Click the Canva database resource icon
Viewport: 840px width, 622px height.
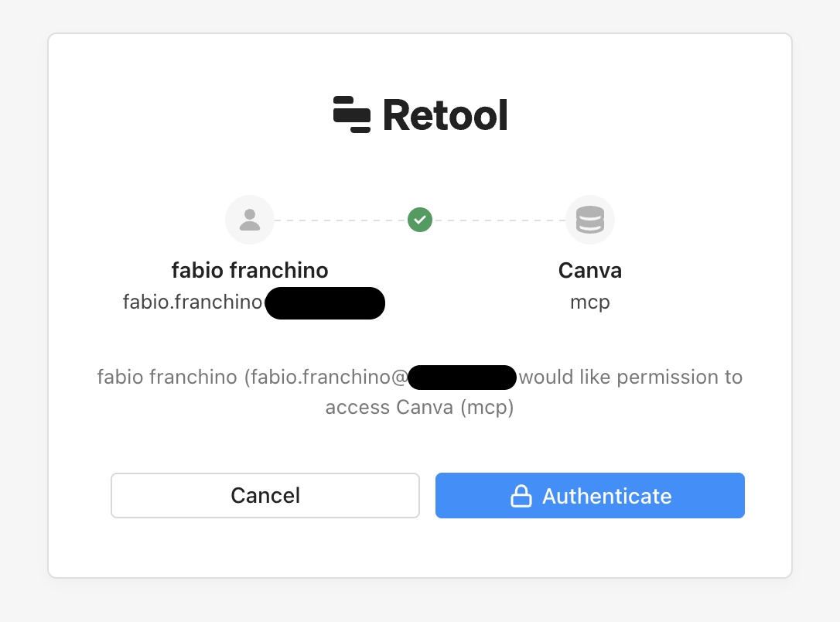pyautogui.click(x=590, y=220)
